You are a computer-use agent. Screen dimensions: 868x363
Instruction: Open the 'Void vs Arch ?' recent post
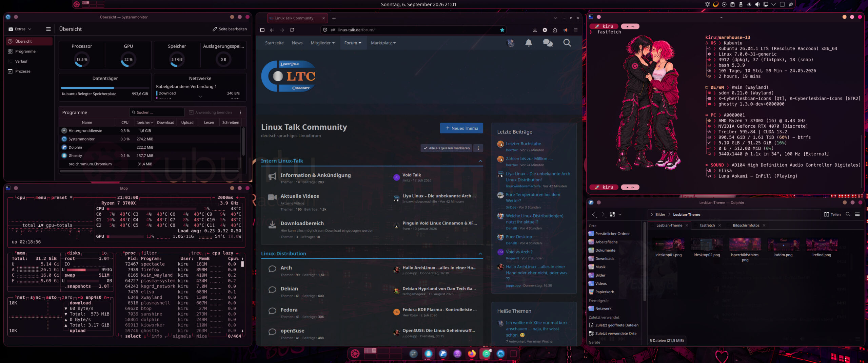[x=519, y=252]
